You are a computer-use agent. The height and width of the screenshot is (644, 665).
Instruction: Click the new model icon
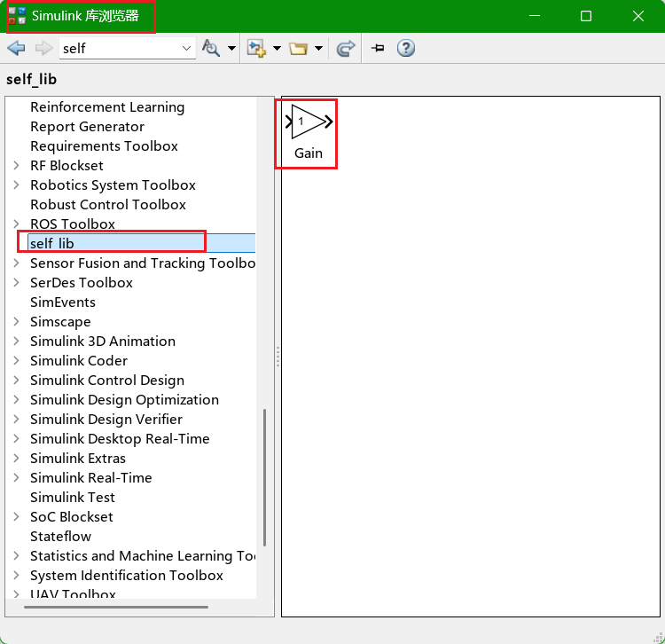pyautogui.click(x=256, y=49)
